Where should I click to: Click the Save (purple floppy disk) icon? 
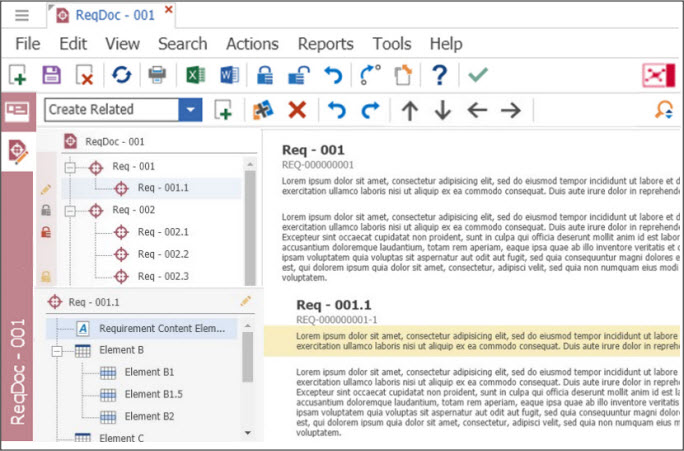click(51, 75)
